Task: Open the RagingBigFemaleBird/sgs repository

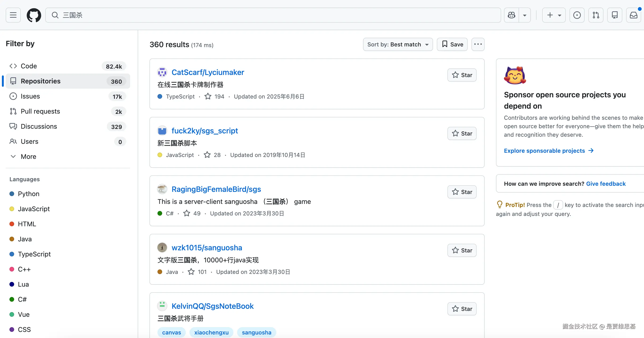Action: pyautogui.click(x=216, y=189)
